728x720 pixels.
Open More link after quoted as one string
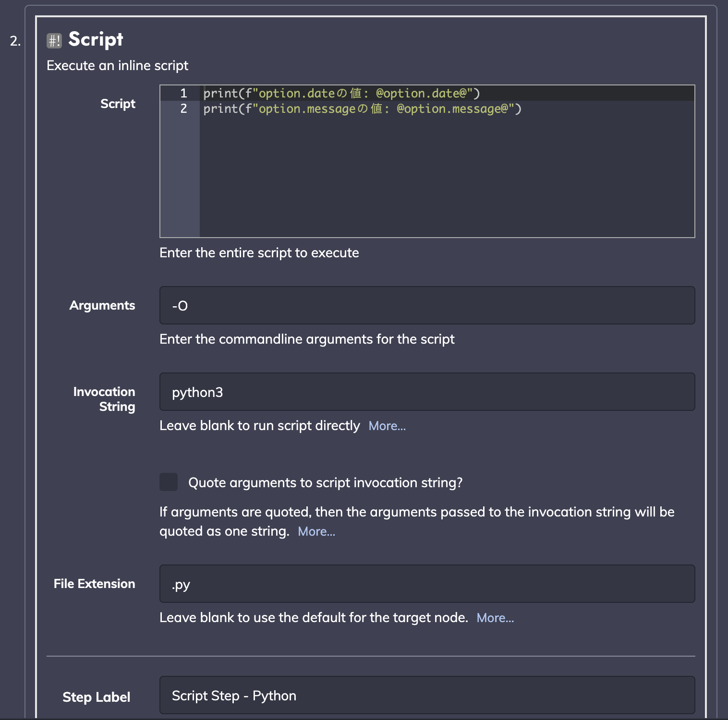(x=316, y=532)
